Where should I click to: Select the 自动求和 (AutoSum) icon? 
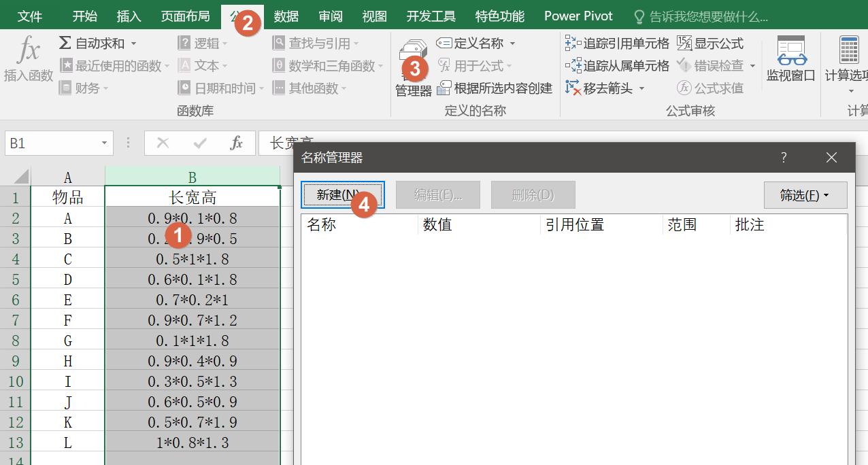(x=65, y=42)
